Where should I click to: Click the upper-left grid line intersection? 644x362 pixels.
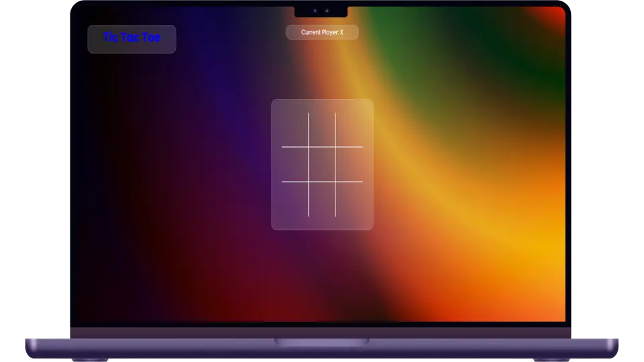309,147
